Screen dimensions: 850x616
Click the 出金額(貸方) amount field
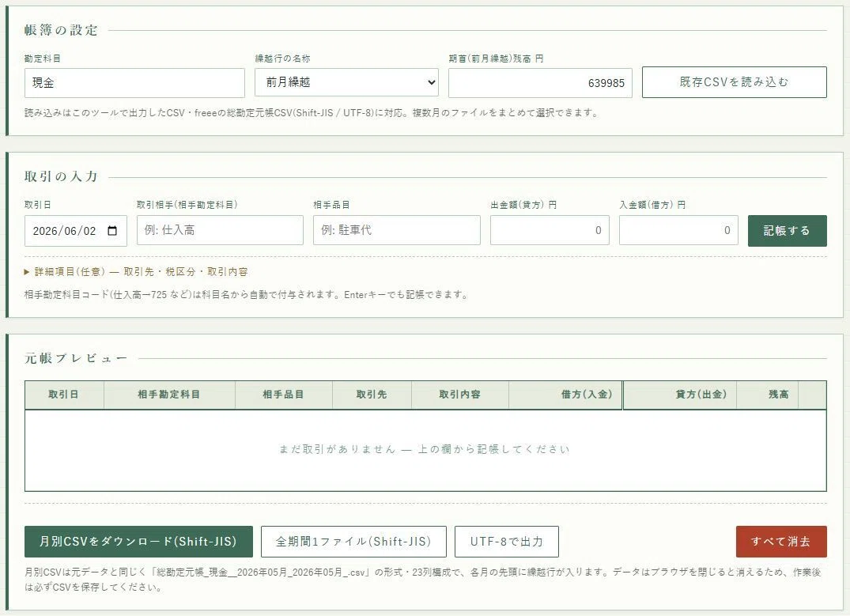[x=550, y=230]
